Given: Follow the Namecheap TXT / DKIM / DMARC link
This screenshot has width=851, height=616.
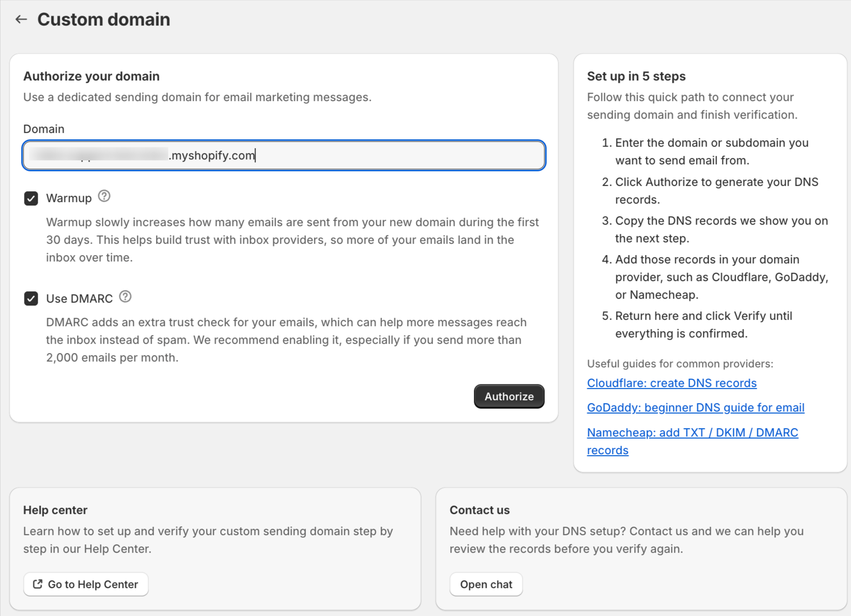Looking at the screenshot, I should point(692,433).
